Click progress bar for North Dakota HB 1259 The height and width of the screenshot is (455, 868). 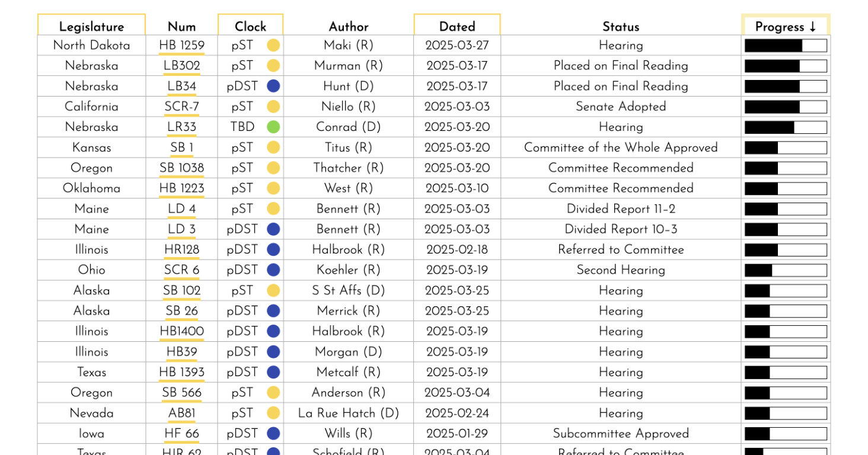786,46
